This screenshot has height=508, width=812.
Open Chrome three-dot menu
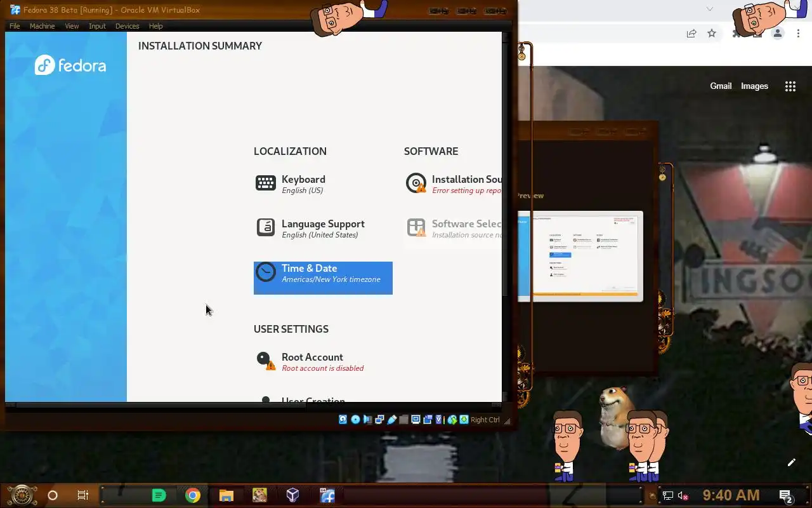799,34
